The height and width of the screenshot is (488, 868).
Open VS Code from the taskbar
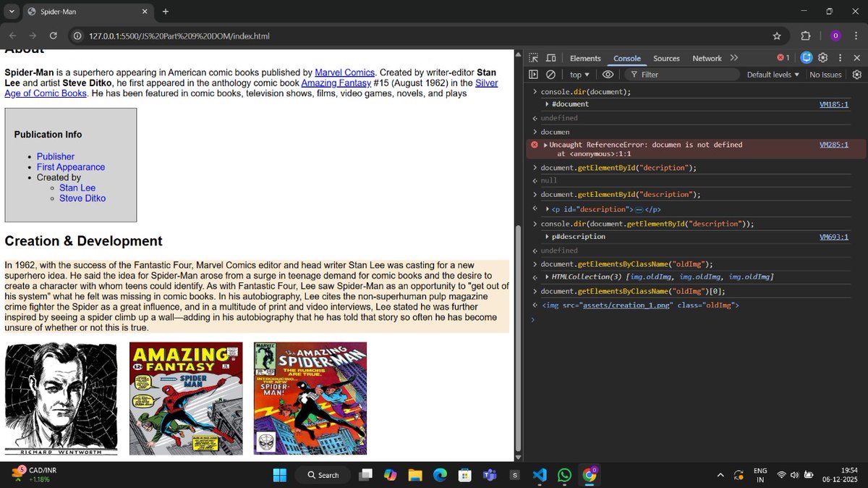click(540, 475)
